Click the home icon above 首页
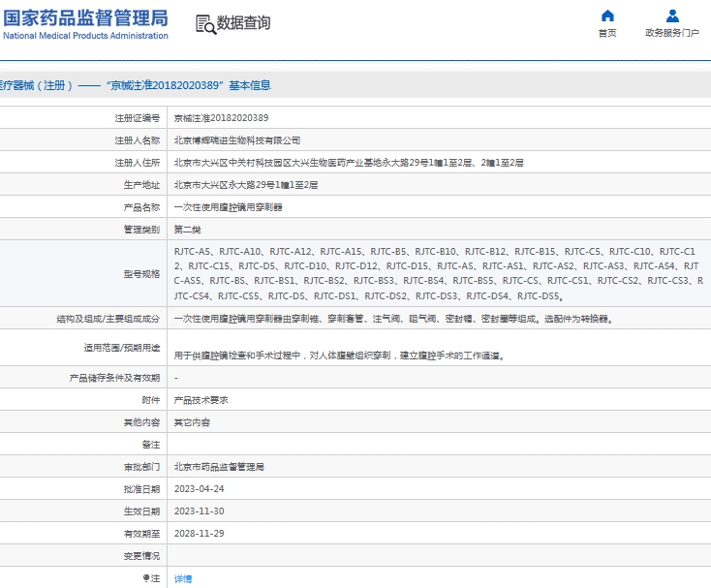711x588 pixels. click(x=607, y=15)
